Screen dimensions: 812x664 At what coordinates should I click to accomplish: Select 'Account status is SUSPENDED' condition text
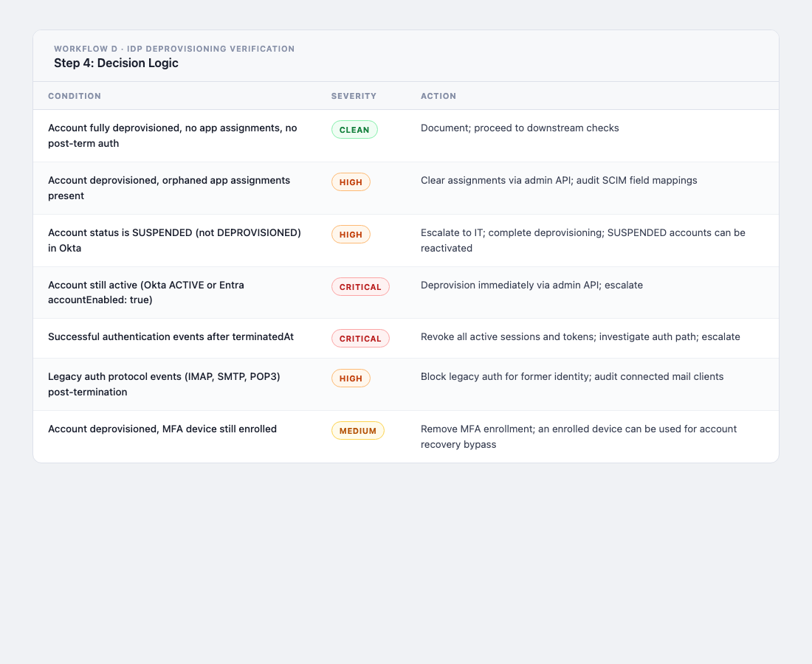click(174, 240)
